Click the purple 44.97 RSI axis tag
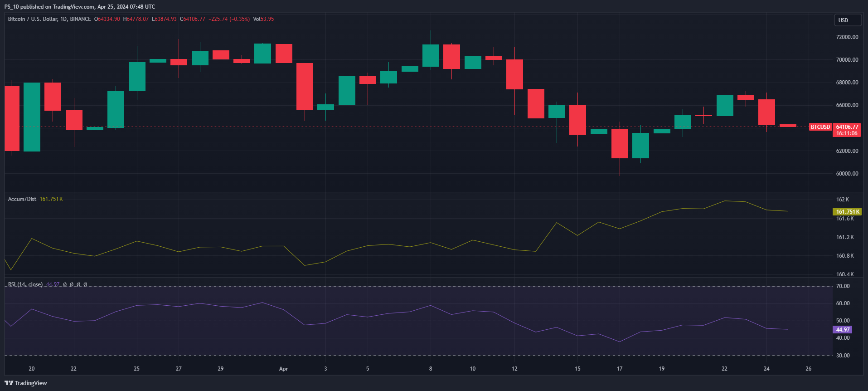This screenshot has height=391, width=868. [842, 330]
